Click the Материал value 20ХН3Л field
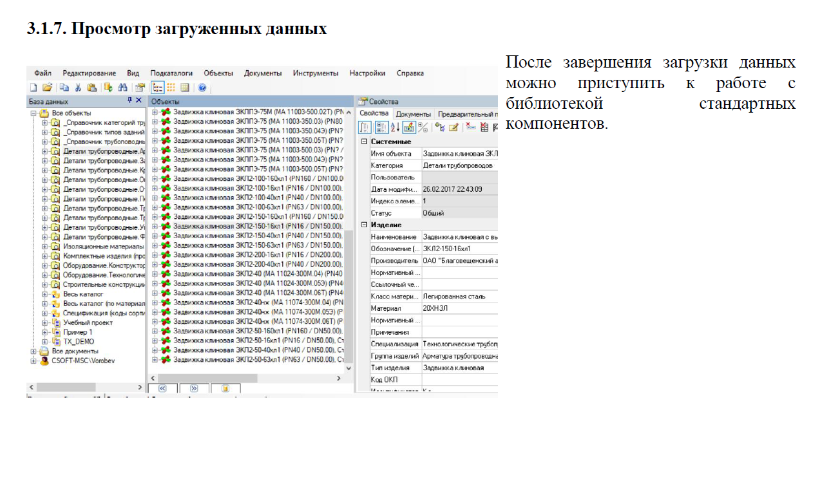Screen dimensions: 831x504 point(459,308)
